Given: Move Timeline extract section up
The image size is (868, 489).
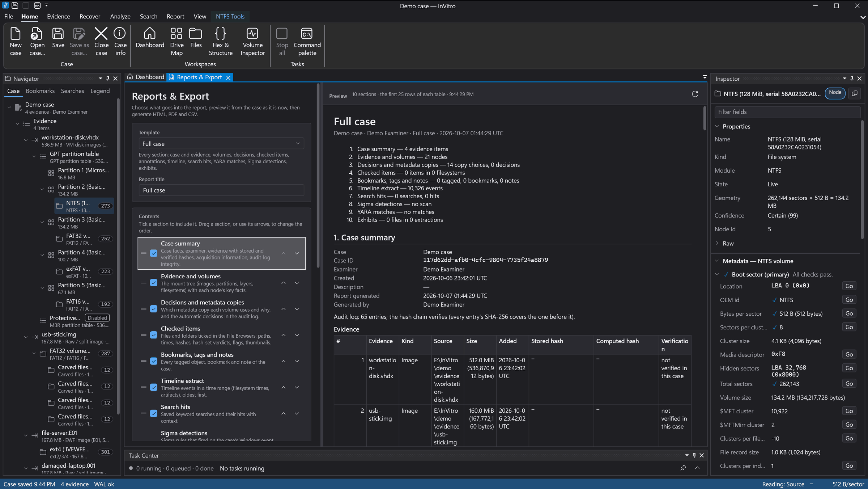Looking at the screenshot, I should point(284,387).
